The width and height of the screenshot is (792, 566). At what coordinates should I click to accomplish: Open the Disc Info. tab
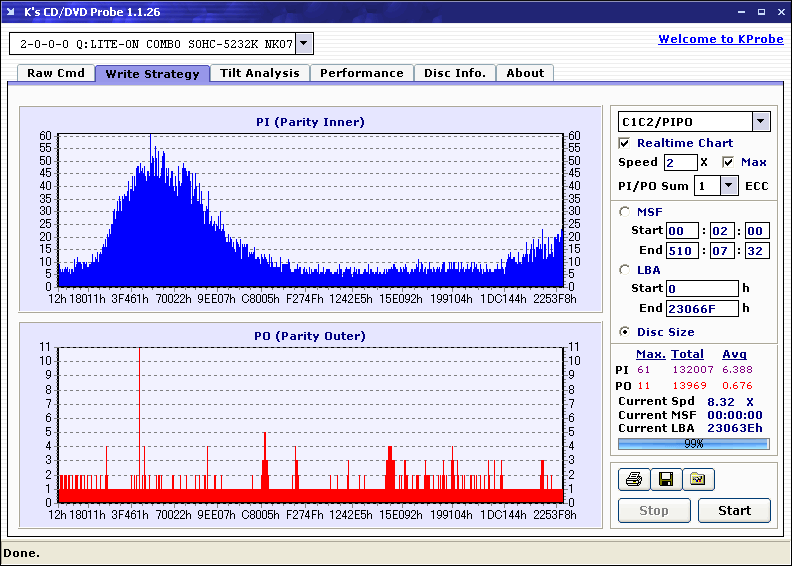[x=455, y=73]
